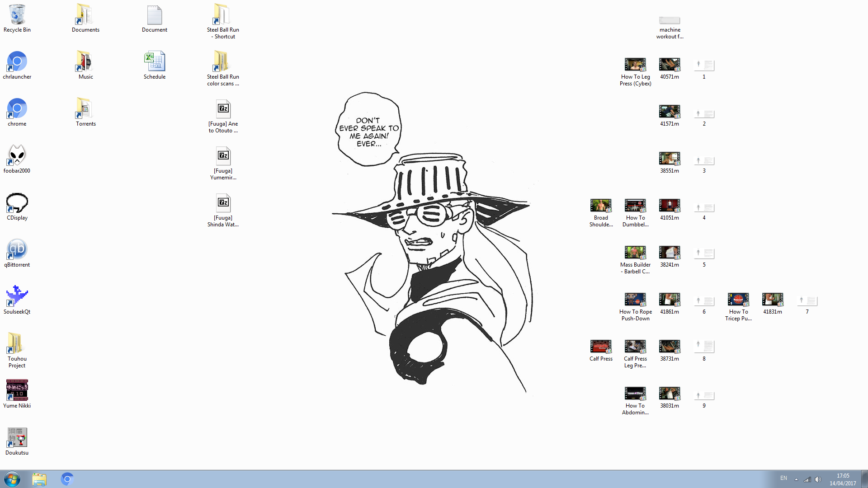Screen dimensions: 868x488
Task: Expand the hidden system tray icons arrow
Action: [796, 479]
